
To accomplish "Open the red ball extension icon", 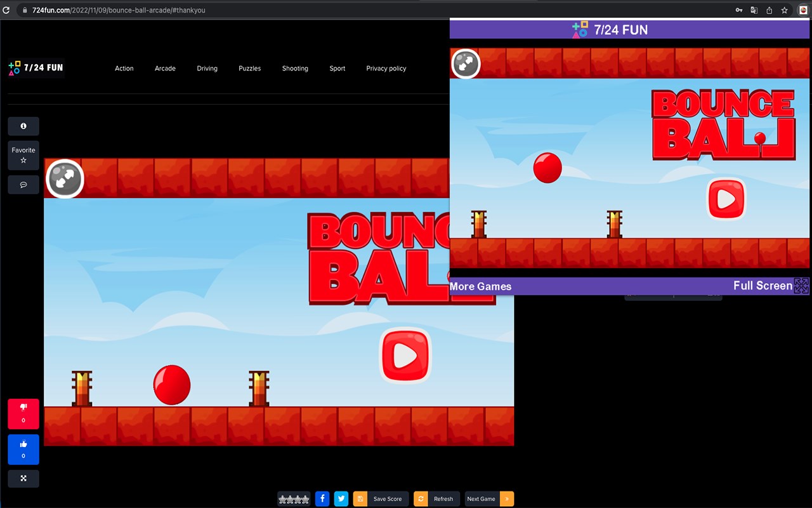I will pyautogui.click(x=802, y=10).
